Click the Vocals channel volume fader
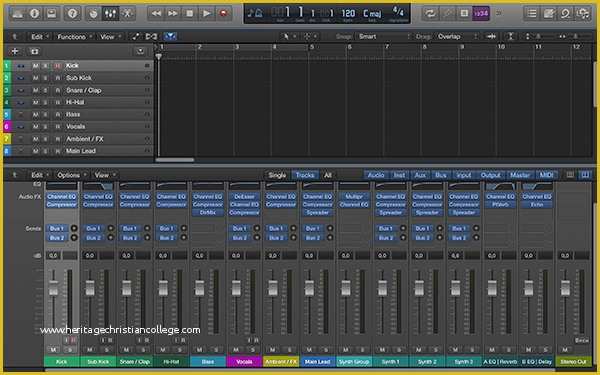Viewport: 600px width, 375px height. point(236,288)
